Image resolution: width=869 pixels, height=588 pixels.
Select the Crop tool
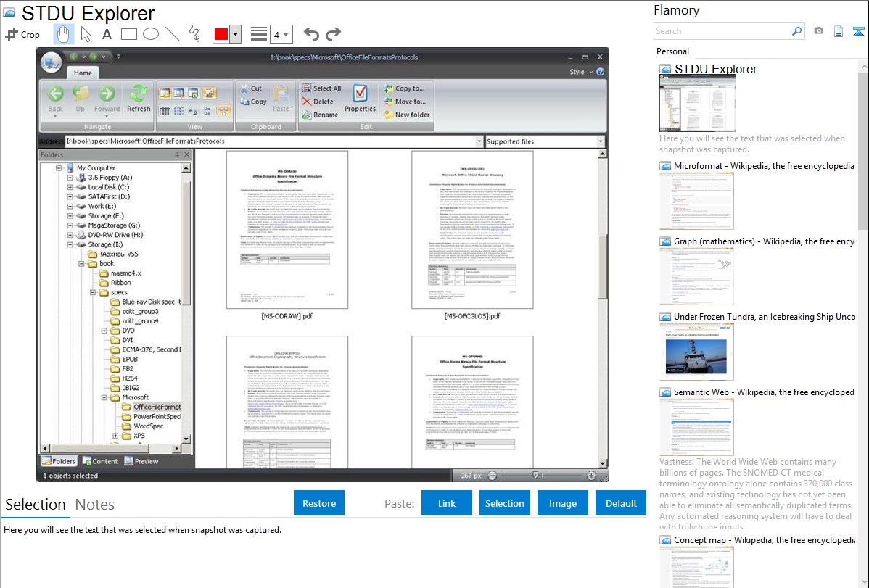pos(22,34)
